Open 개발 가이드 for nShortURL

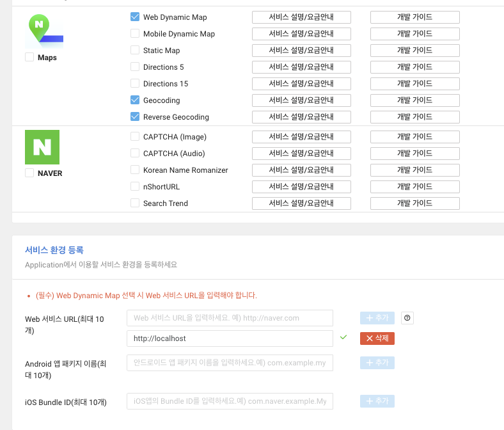pos(414,187)
